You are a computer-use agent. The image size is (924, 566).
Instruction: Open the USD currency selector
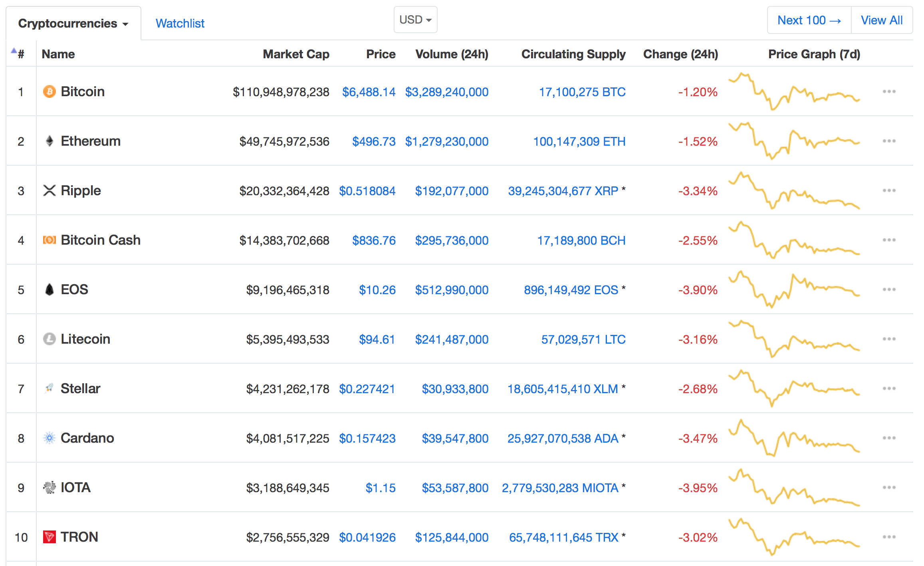[x=415, y=20]
